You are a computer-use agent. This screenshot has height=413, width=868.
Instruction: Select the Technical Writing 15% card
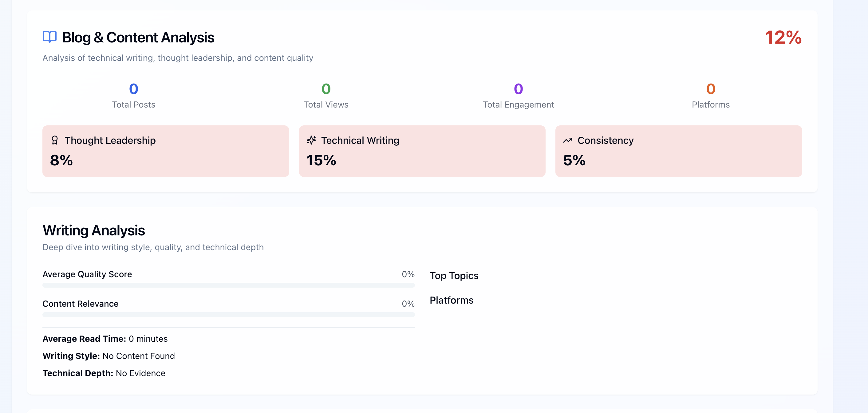(422, 151)
